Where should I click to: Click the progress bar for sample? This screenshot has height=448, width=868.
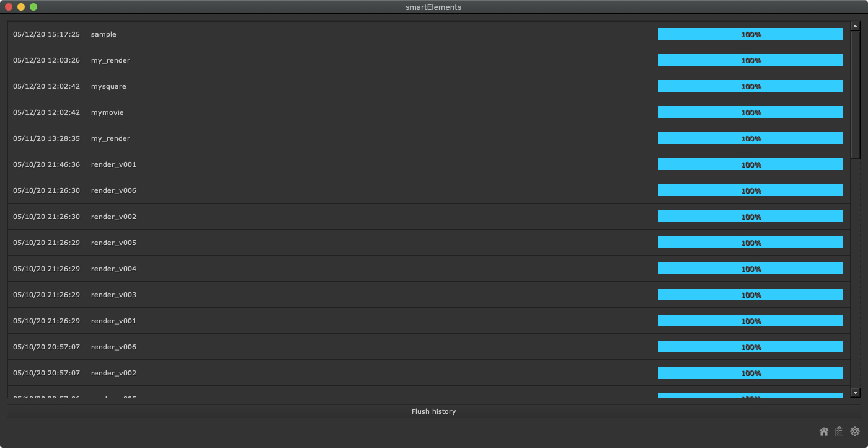tap(750, 34)
